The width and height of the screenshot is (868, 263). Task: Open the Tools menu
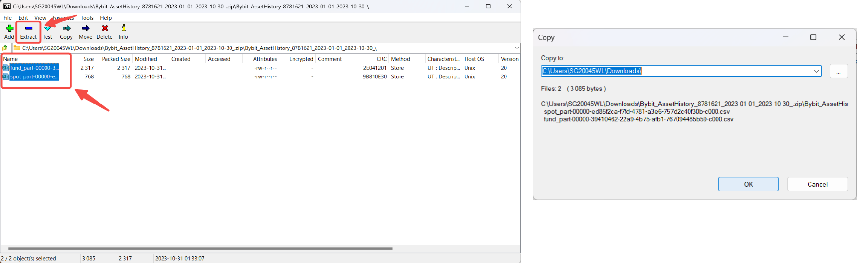86,18
